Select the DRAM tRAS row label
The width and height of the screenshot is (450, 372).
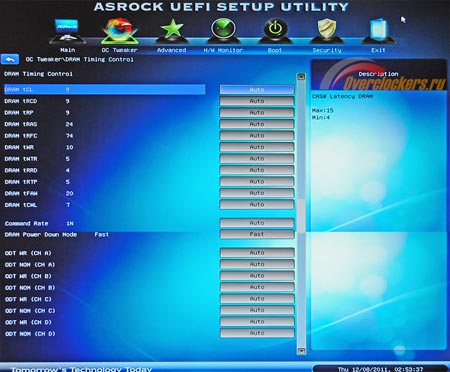21,124
